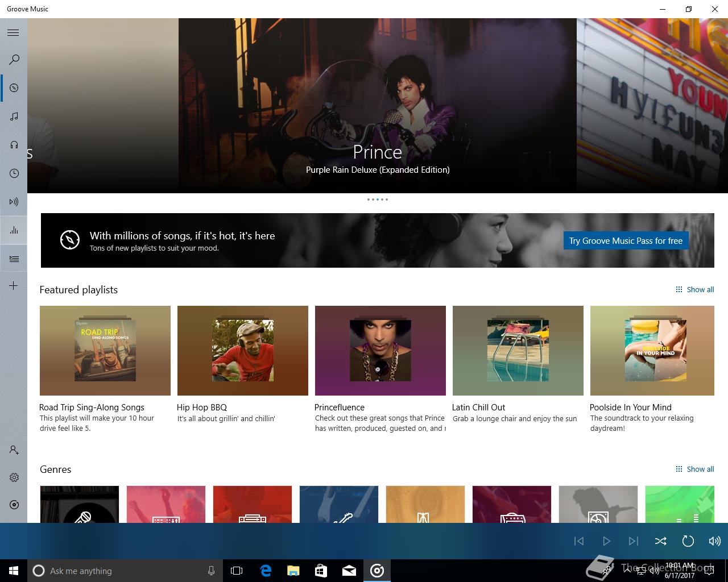The width and height of the screenshot is (728, 582).
Task: Open the red genre tile
Action: click(253, 504)
